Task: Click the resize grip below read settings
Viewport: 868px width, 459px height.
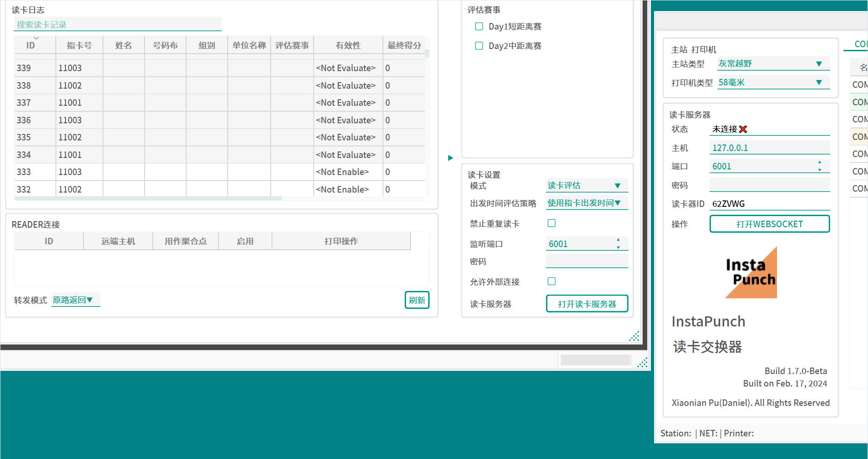Action: [634, 336]
